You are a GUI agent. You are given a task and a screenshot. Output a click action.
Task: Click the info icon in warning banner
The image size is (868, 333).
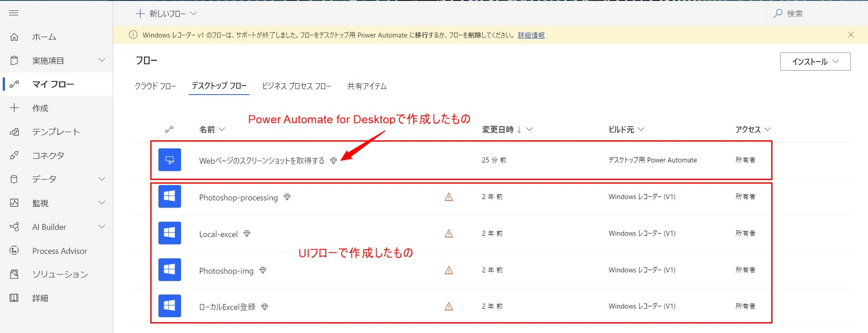click(133, 35)
